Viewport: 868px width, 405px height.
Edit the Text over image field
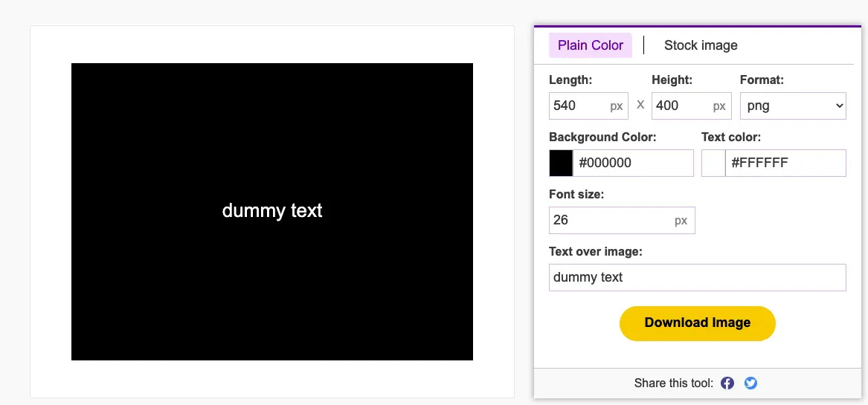(698, 277)
